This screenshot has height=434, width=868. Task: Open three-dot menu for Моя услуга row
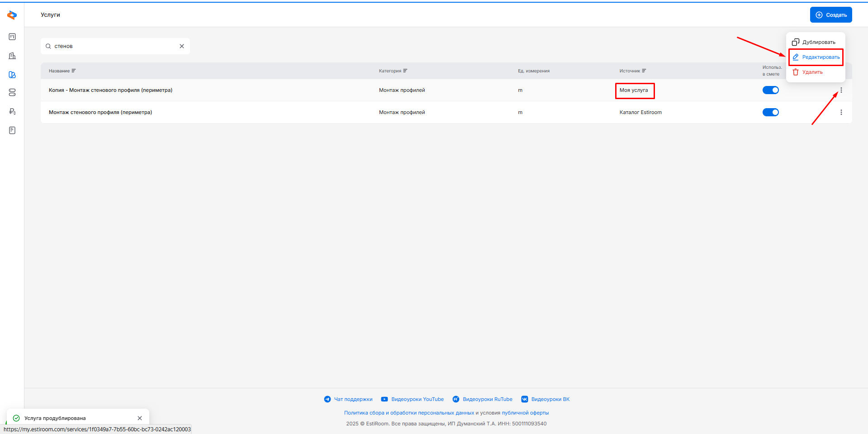click(841, 90)
